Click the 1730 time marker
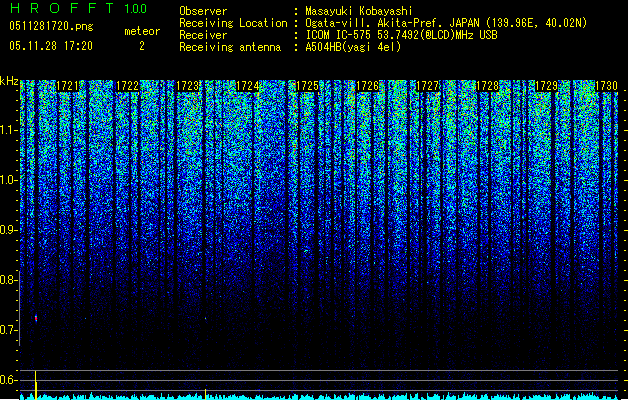Image resolution: width=629 pixels, height=400 pixels. point(606,86)
